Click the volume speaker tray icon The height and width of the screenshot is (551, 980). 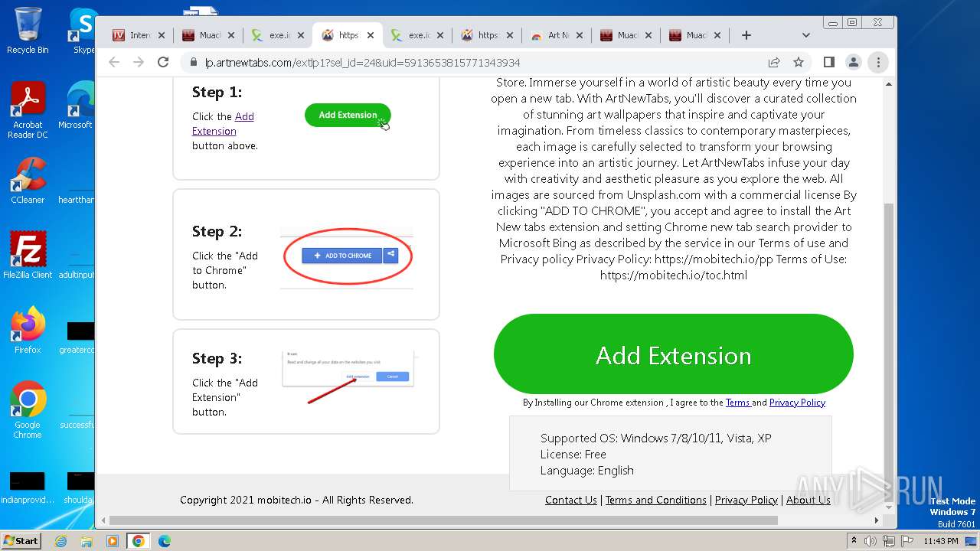(x=871, y=541)
